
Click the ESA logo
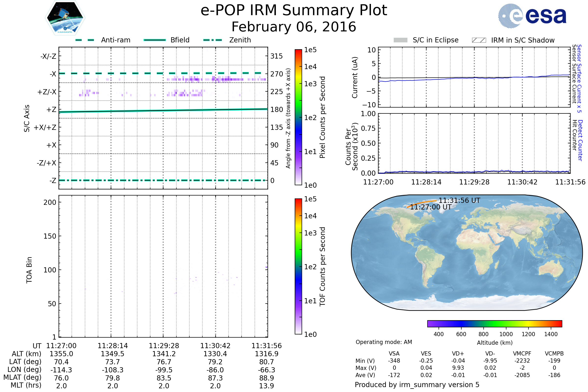tap(532, 15)
